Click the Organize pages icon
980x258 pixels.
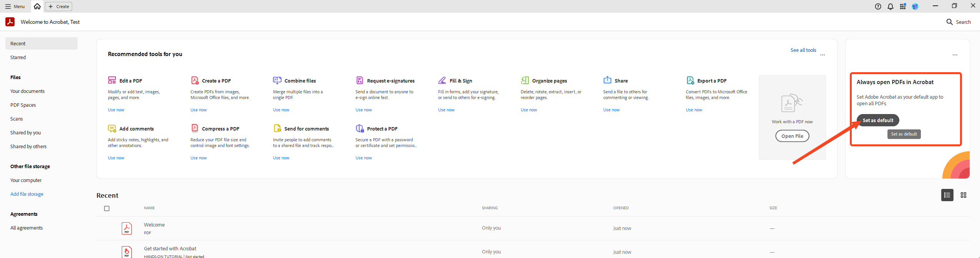525,80
